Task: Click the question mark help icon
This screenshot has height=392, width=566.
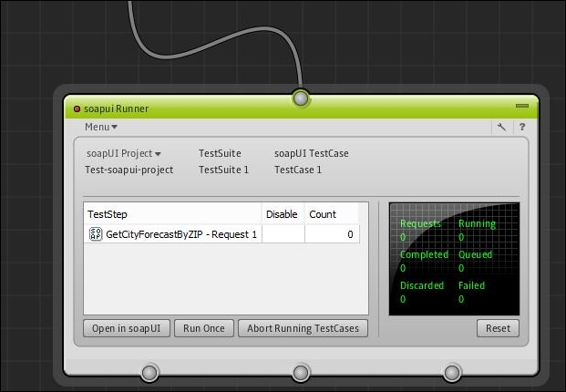Action: pos(522,127)
